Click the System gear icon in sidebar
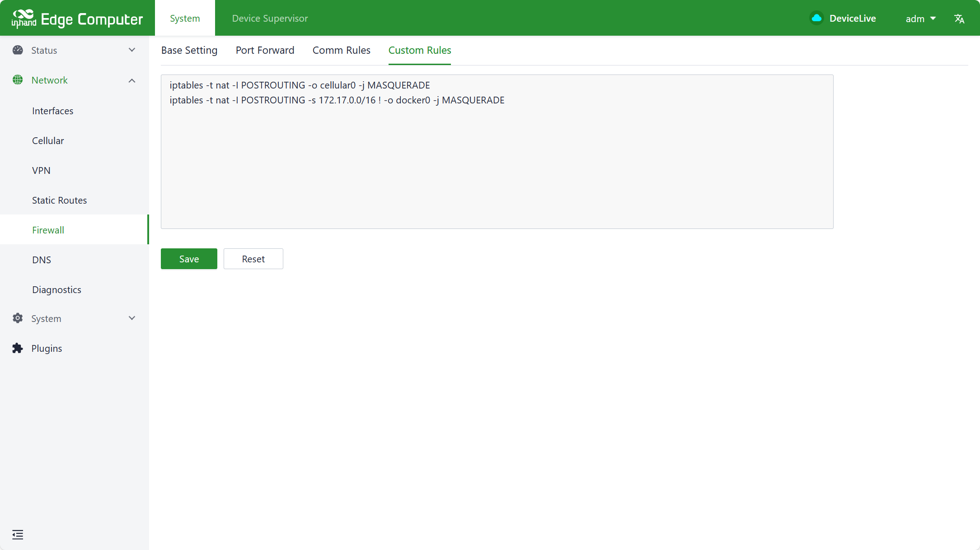The width and height of the screenshot is (980, 550). click(x=18, y=318)
